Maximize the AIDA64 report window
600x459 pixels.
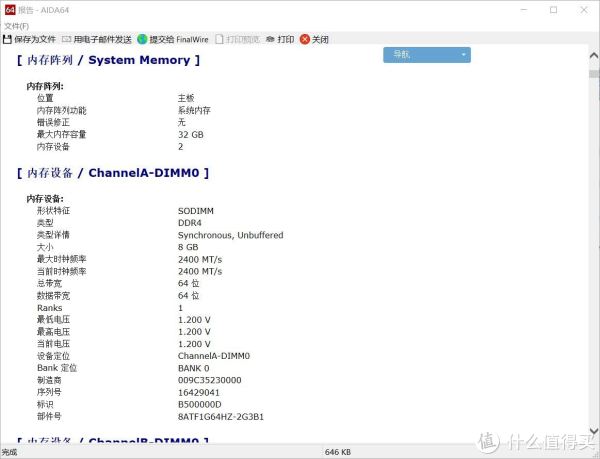[553, 10]
